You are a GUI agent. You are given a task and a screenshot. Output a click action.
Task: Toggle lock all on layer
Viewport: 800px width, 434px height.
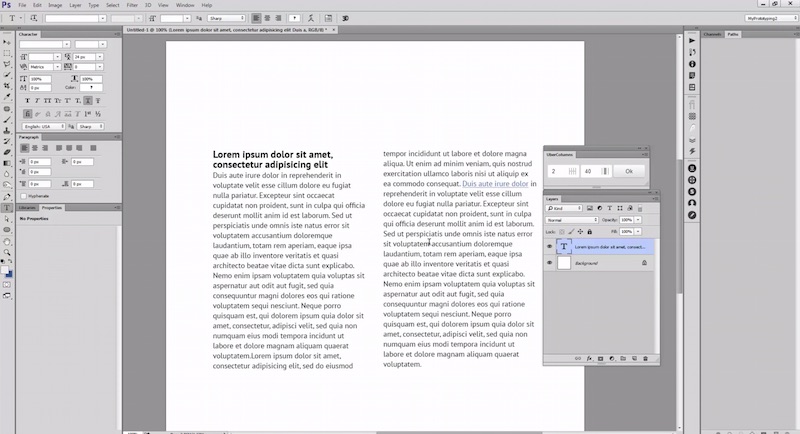589,232
